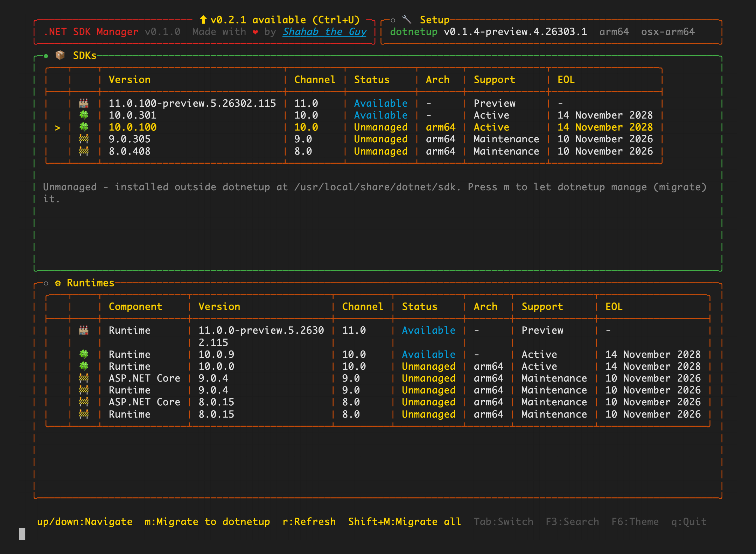Click Maintenance support of SDK 8.0.408
This screenshot has height=554, width=756.
[506, 151]
